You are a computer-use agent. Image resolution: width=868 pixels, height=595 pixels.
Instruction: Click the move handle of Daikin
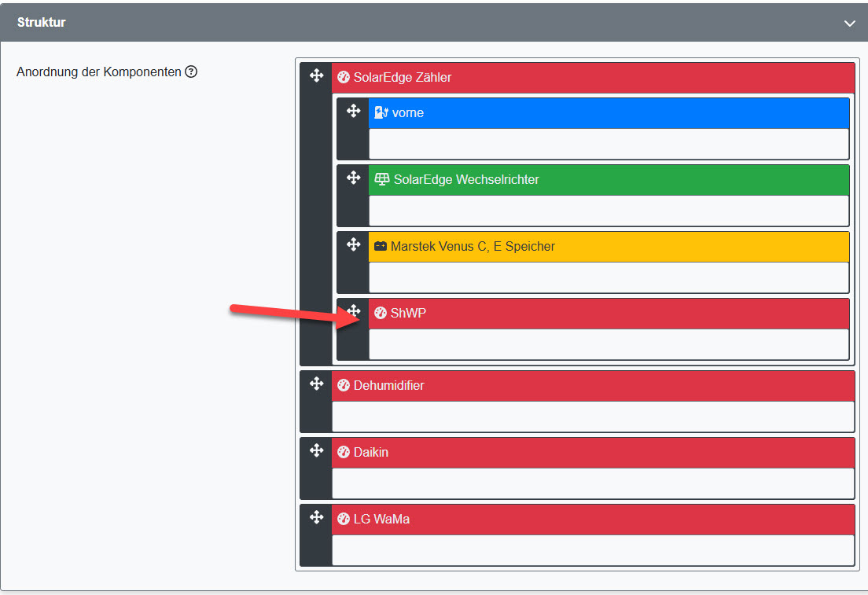click(316, 450)
